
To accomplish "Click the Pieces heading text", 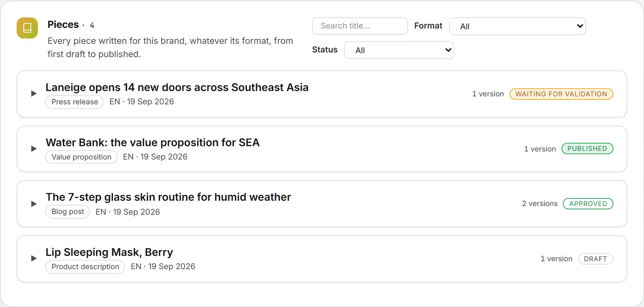I will point(63,24).
